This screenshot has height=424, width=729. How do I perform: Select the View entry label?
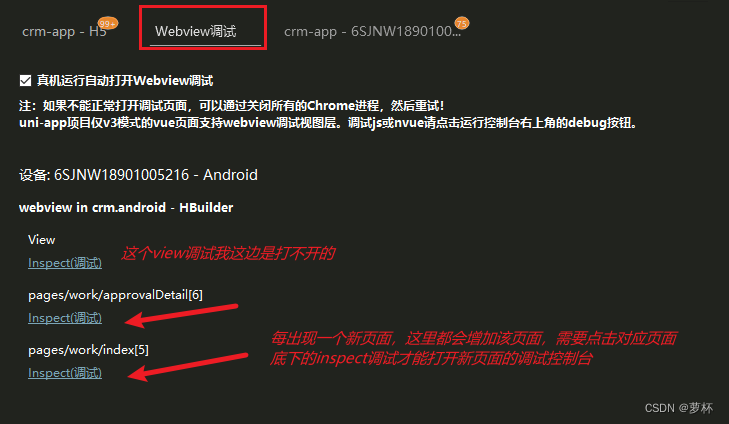pyautogui.click(x=41, y=240)
